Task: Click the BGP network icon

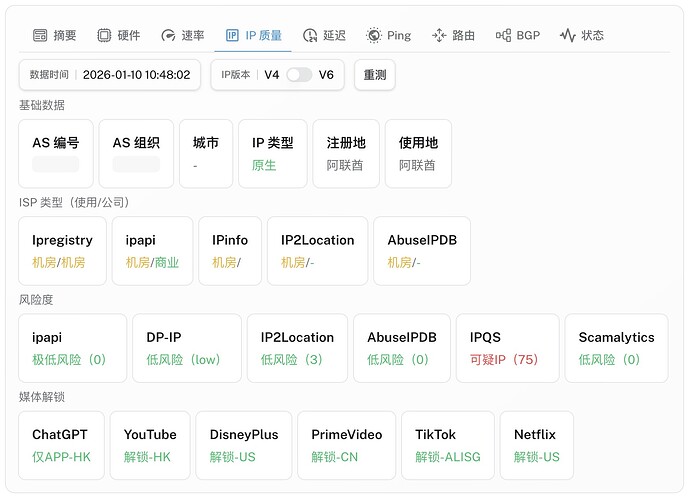Action: (503, 35)
